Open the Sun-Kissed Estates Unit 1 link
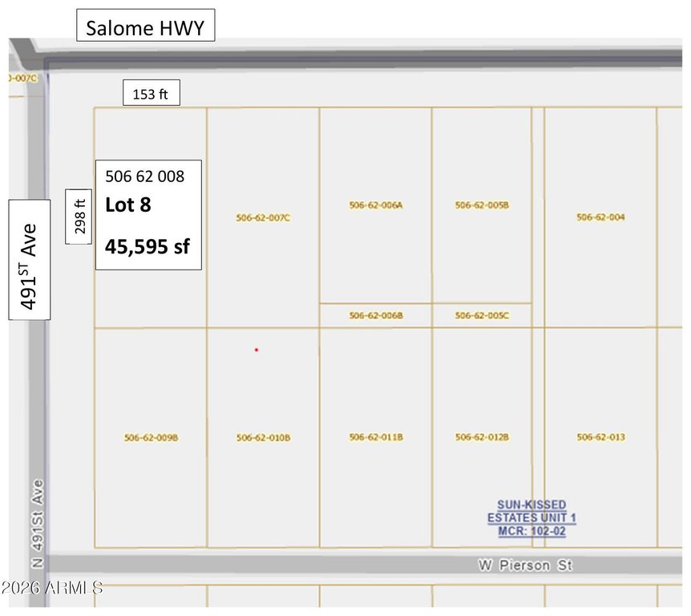Viewport: 691px width, 616px height. pyautogui.click(x=531, y=517)
